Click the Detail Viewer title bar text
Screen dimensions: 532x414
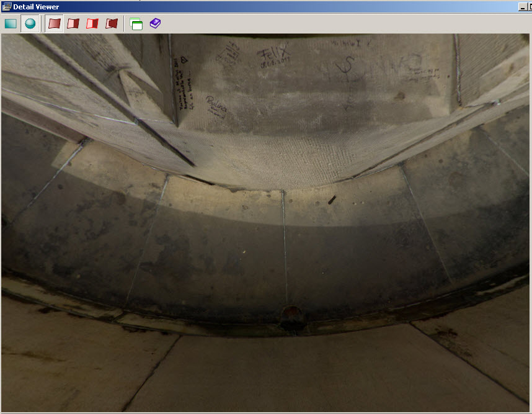tap(36, 6)
